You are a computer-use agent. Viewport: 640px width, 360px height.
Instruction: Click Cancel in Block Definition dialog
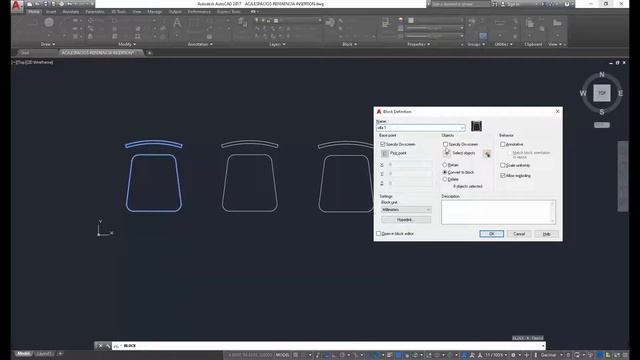click(x=519, y=234)
